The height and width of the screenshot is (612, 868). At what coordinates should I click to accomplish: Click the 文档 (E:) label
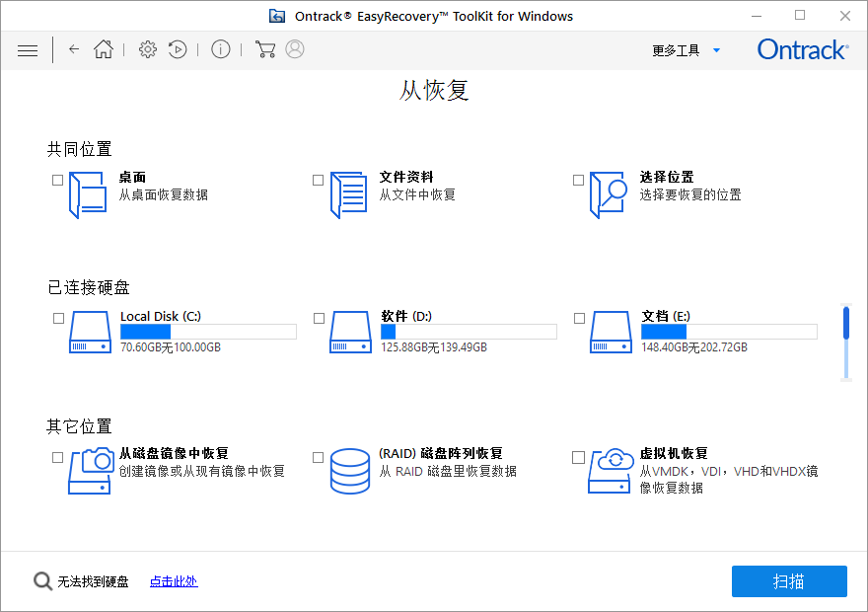tap(666, 316)
